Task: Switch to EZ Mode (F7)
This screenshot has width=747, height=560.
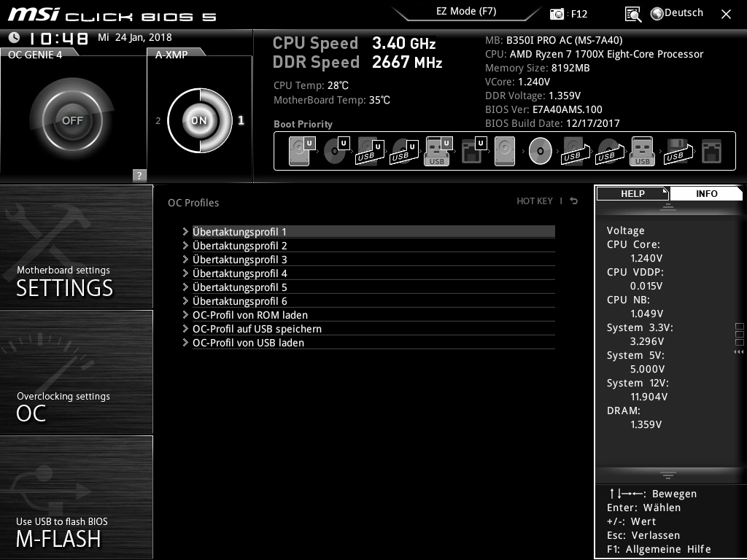Action: 466,12
